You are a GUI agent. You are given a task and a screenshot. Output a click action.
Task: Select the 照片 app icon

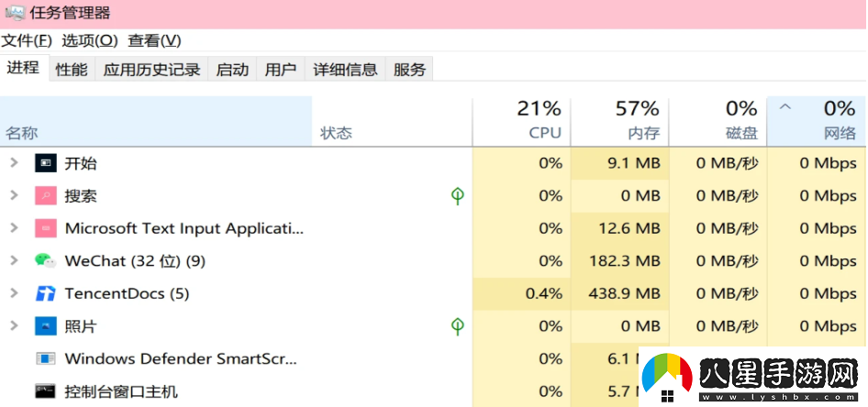click(x=45, y=326)
